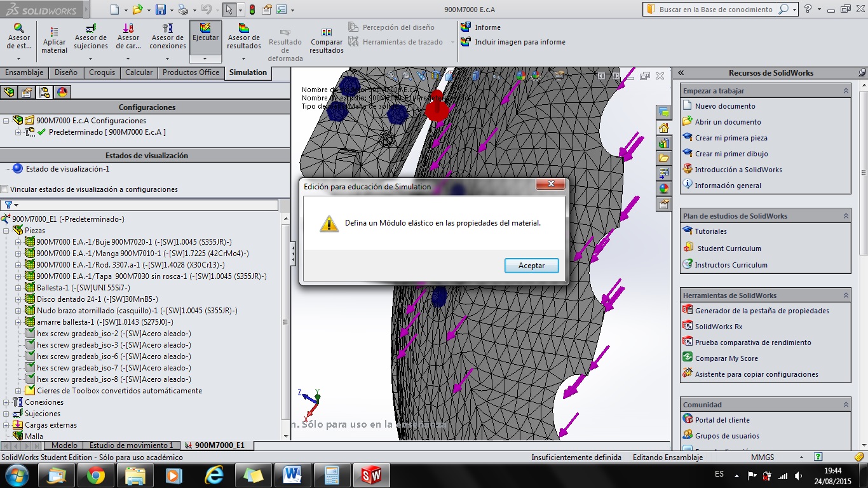The height and width of the screenshot is (488, 868).
Task: Open the Appearances color ball icon in task pane strip
Action: click(664, 188)
